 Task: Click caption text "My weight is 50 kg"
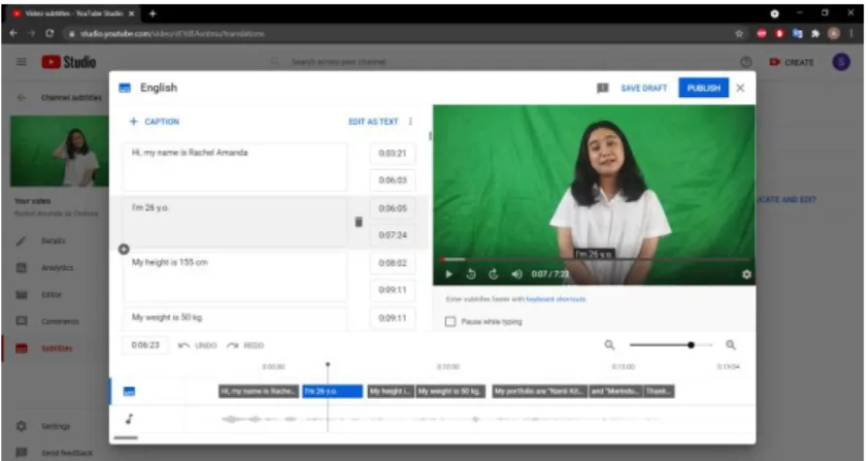[167, 317]
